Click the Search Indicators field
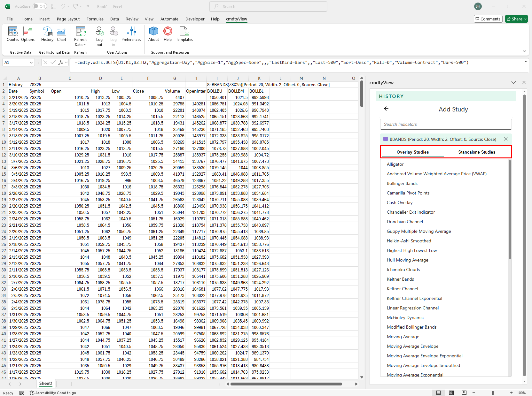This screenshot has height=396, width=532. (x=446, y=124)
